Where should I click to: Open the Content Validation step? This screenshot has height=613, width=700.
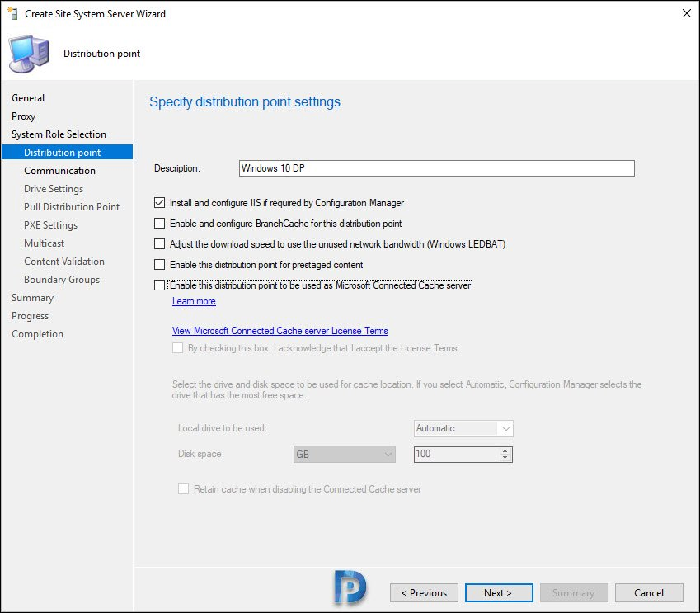point(64,262)
